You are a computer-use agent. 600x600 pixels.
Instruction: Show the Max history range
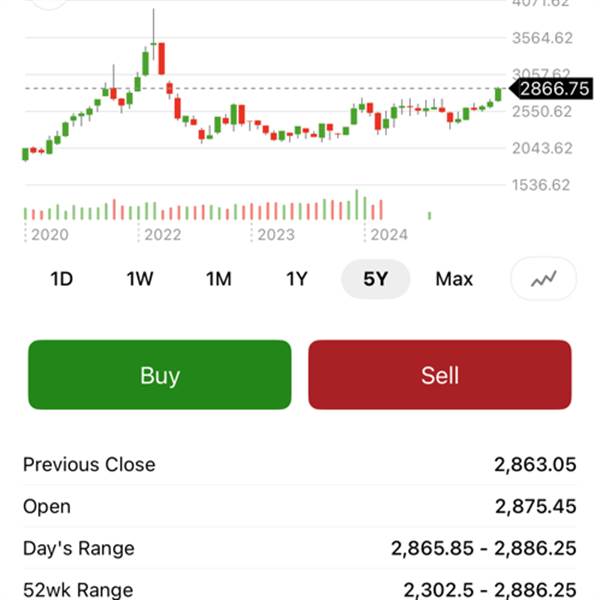pos(454,279)
